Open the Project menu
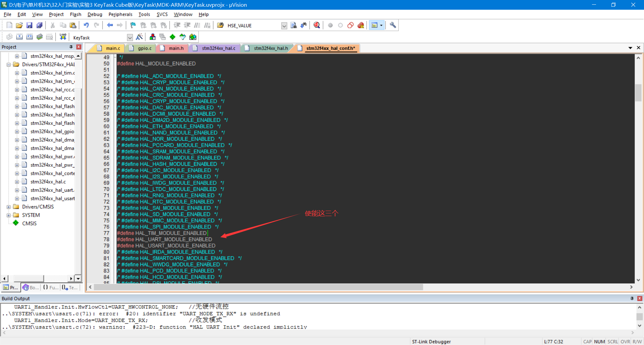 click(56, 14)
